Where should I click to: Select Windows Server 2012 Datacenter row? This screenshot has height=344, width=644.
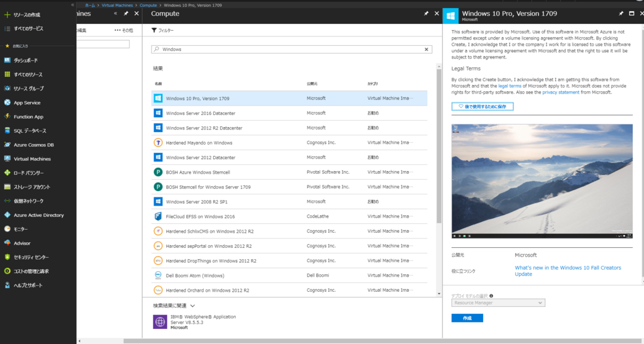coord(289,158)
